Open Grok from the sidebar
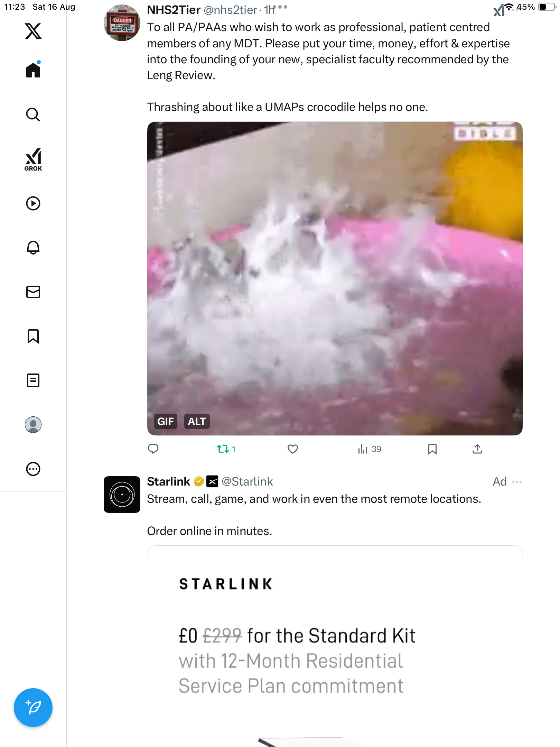The image size is (560, 747). pos(33,159)
